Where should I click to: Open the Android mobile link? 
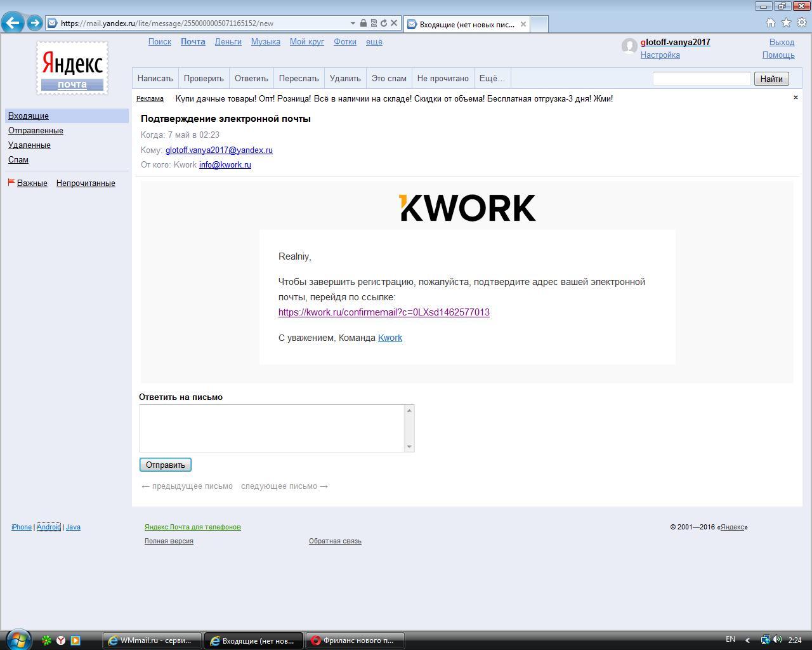(x=49, y=527)
